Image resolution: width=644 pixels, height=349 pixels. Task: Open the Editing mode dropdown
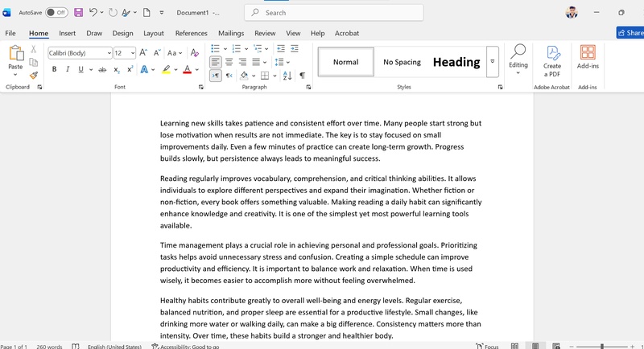point(518,60)
